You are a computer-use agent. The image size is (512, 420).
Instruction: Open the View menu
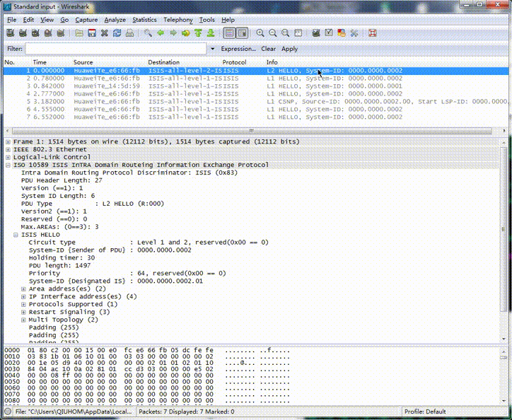[47, 20]
